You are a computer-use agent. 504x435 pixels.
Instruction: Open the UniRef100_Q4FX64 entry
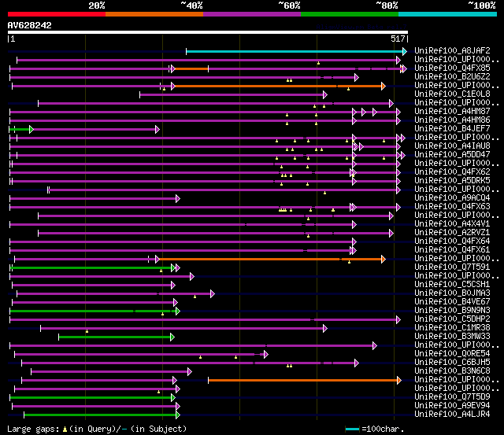point(452,241)
